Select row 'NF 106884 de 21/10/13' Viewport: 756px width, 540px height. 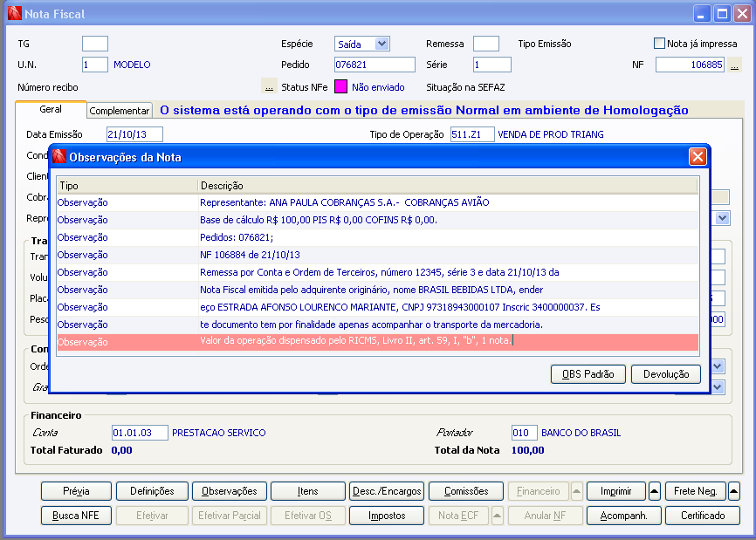click(x=377, y=255)
